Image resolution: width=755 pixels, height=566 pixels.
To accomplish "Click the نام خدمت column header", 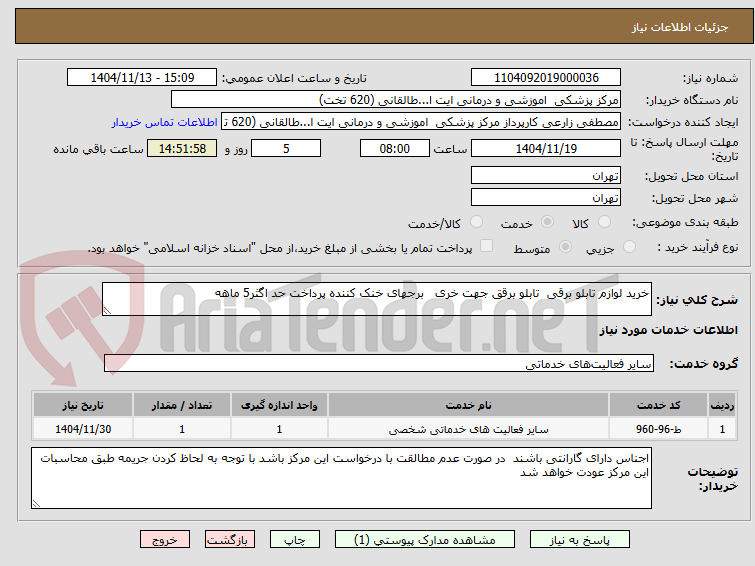I will (x=468, y=405).
